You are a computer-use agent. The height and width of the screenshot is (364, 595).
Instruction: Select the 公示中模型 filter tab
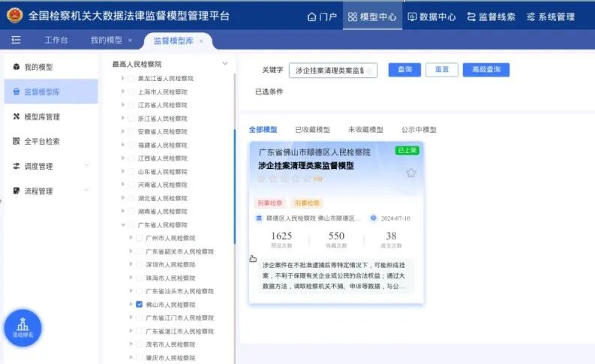[419, 130]
